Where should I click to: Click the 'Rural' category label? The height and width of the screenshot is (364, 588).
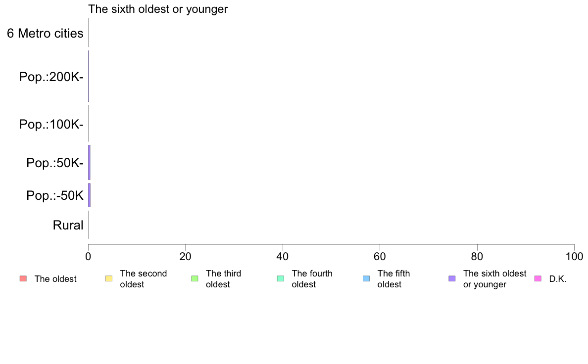click(x=68, y=226)
